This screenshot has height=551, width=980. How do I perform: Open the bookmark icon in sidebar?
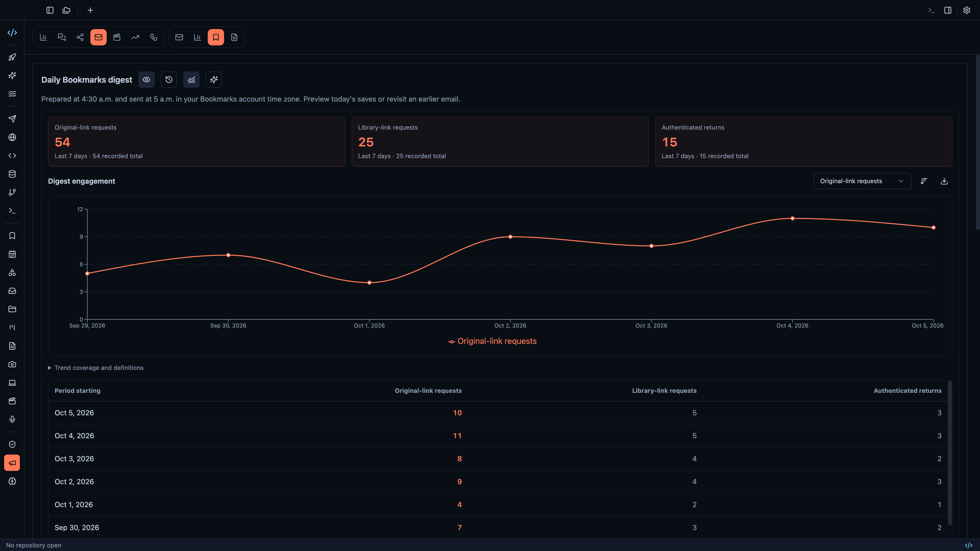(12, 236)
